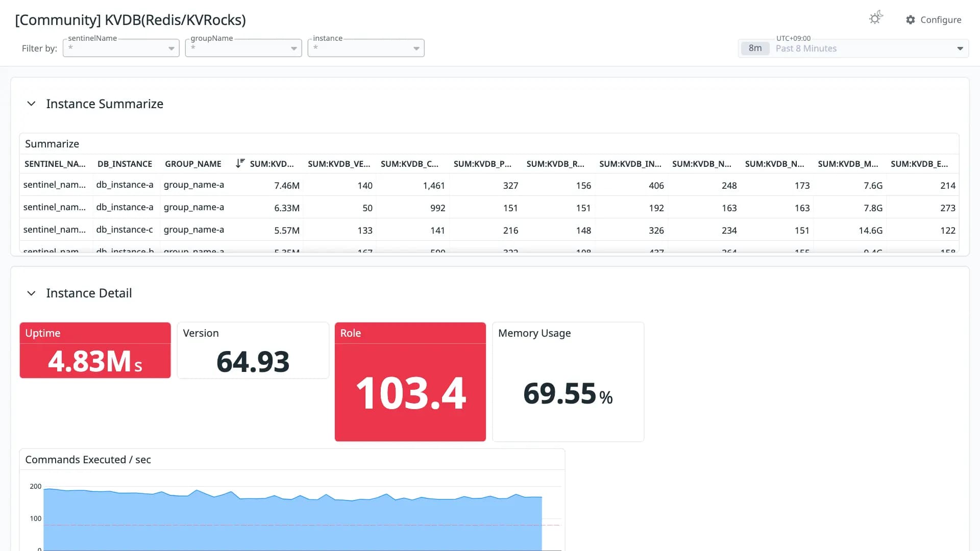Select the 6.33M value cell

click(x=287, y=208)
